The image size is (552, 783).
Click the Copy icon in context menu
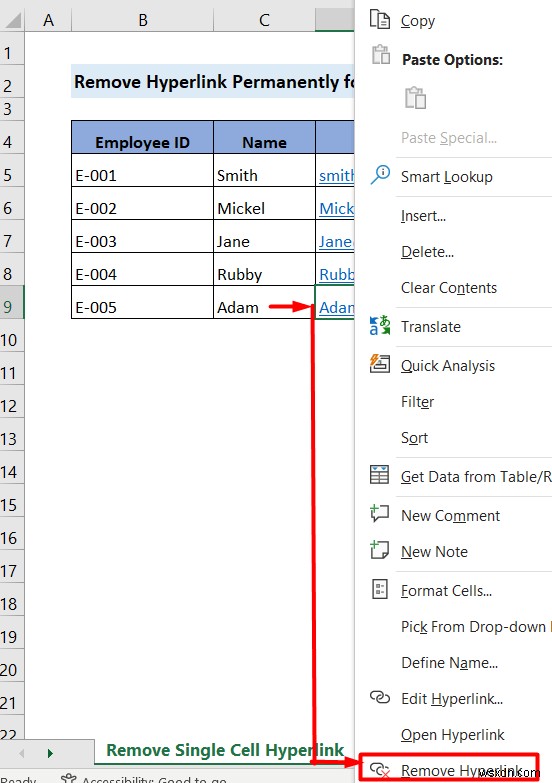pos(379,19)
